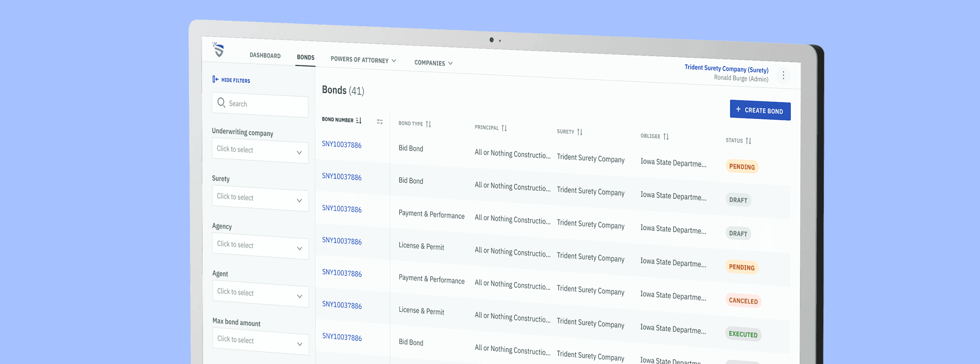
Task: Sort by Obligee column arrows
Action: (x=666, y=136)
